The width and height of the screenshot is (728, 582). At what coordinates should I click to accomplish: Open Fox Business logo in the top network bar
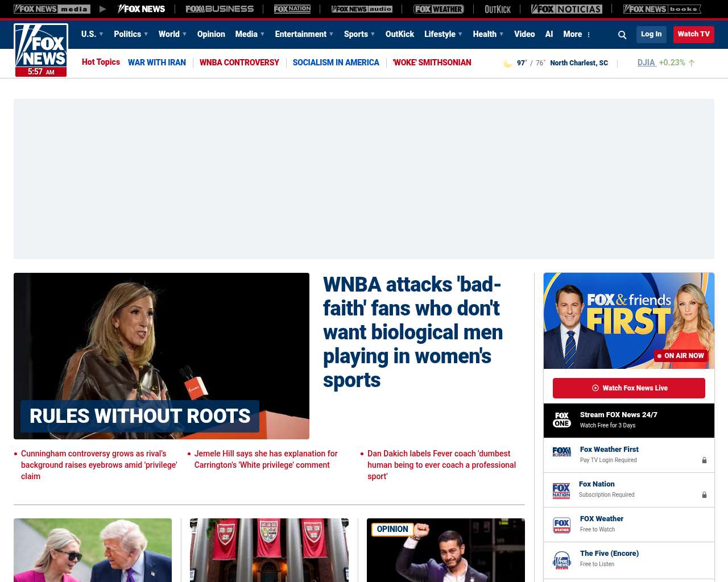[220, 9]
